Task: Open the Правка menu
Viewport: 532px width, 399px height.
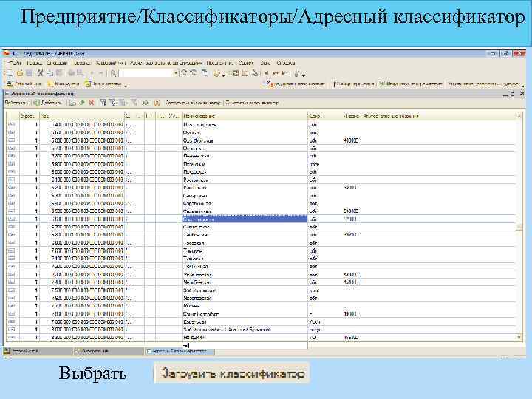Action: pyautogui.click(x=34, y=63)
